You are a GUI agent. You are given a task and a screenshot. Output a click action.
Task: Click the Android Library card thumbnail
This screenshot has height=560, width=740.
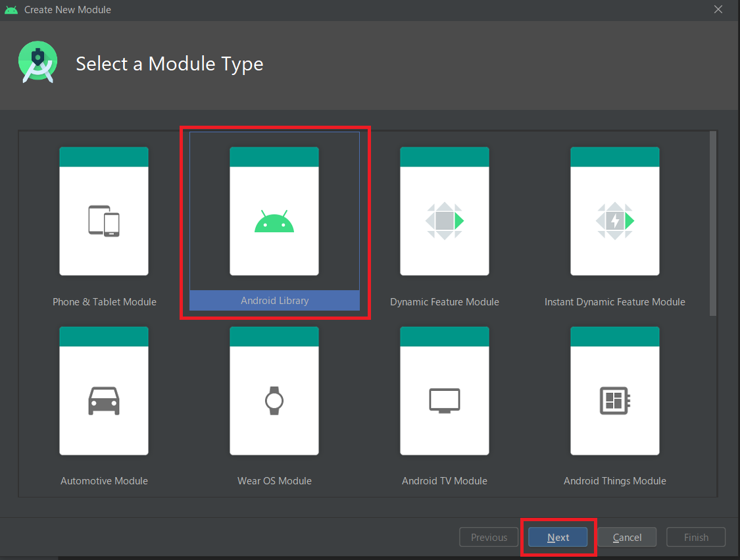[274, 212]
